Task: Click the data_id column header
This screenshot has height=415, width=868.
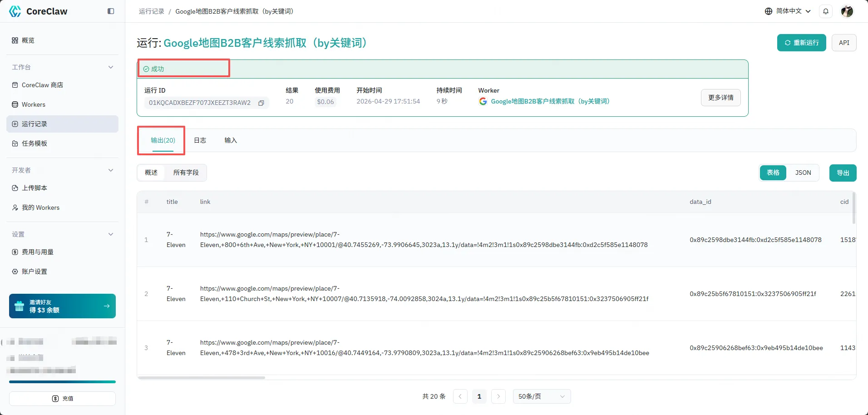Action: 700,202
